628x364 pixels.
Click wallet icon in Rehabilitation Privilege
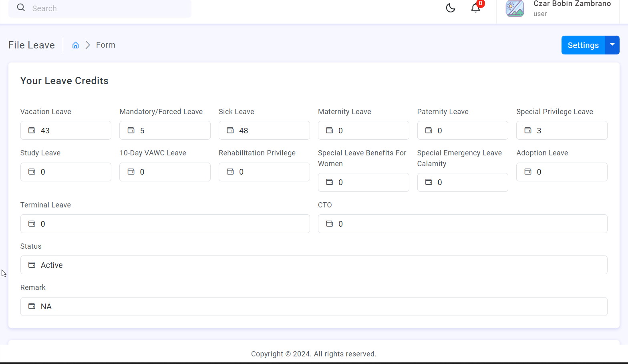(x=230, y=171)
